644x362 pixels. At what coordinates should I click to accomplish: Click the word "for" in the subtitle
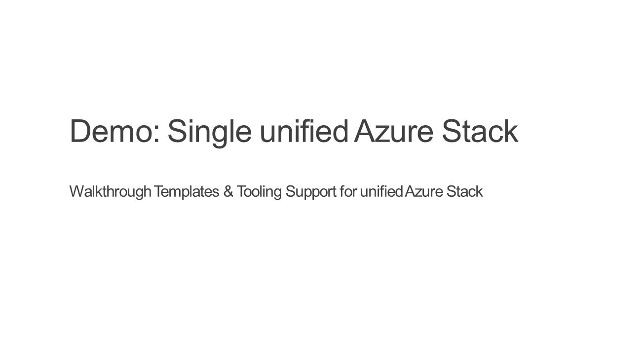(x=348, y=191)
